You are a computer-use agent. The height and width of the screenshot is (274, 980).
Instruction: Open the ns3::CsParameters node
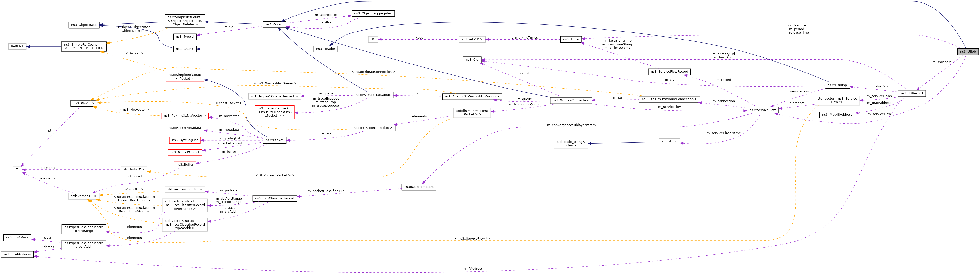(x=419, y=187)
